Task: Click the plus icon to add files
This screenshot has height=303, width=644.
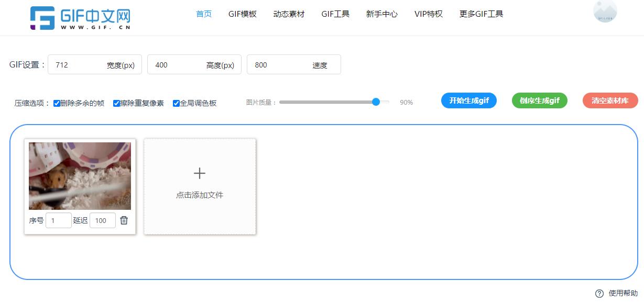Action: click(x=199, y=173)
